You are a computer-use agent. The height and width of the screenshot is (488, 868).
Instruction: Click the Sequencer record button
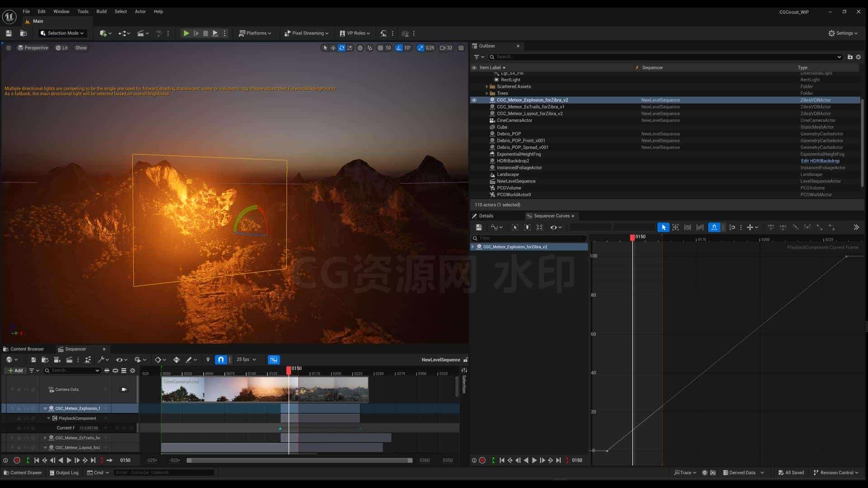[x=17, y=460]
